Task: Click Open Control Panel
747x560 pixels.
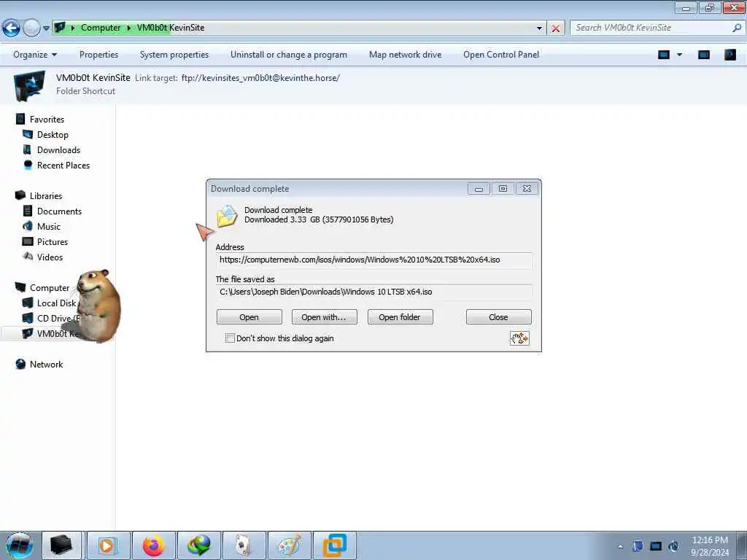Action: pyautogui.click(x=501, y=55)
